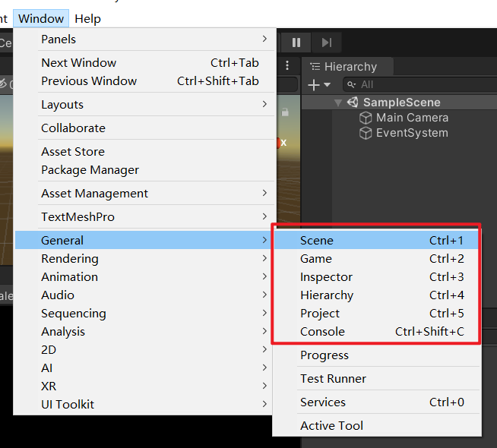Open Services from General submenu
497x448 pixels.
(x=377, y=402)
